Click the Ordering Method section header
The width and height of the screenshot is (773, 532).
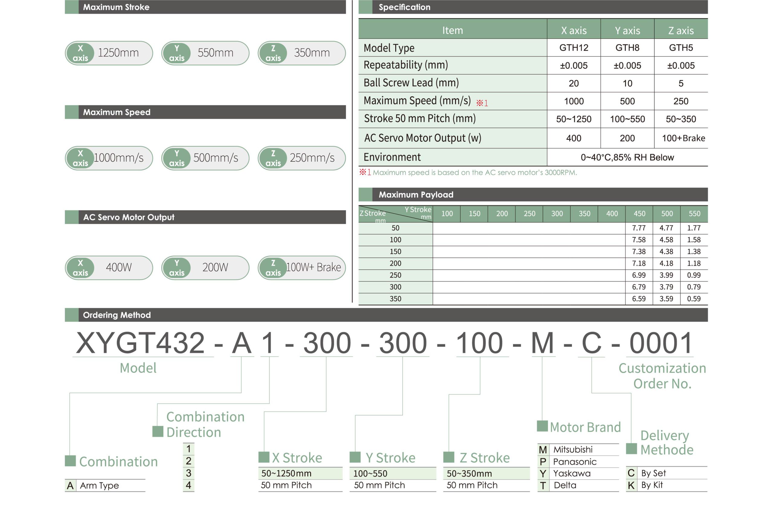pyautogui.click(x=117, y=315)
